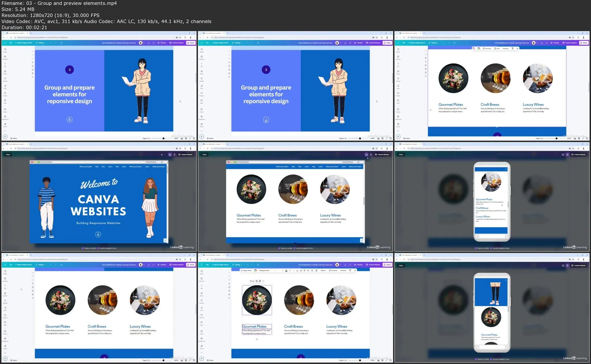In the eighth frame, click the move page up chevron
Viewport: 591px width, 364px height.
click(229, 273)
